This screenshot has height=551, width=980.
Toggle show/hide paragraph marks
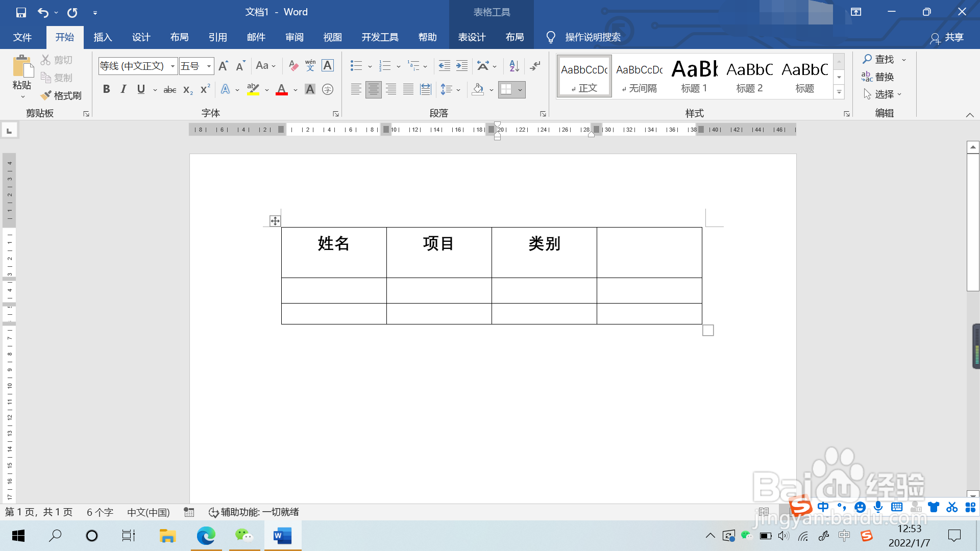click(x=534, y=65)
